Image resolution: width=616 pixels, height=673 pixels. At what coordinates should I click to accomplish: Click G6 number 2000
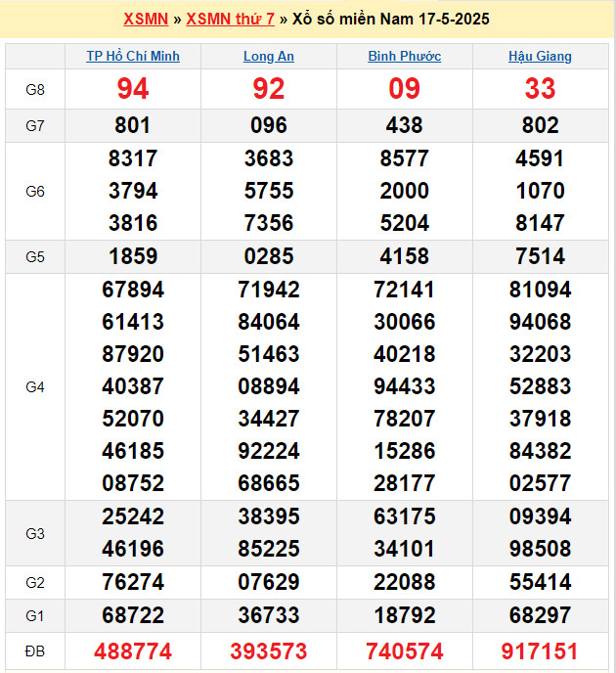pyautogui.click(x=405, y=191)
